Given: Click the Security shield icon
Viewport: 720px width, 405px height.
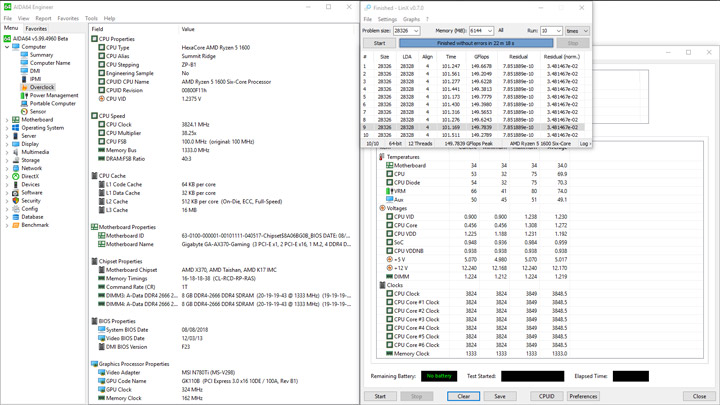Looking at the screenshot, I should [16, 201].
